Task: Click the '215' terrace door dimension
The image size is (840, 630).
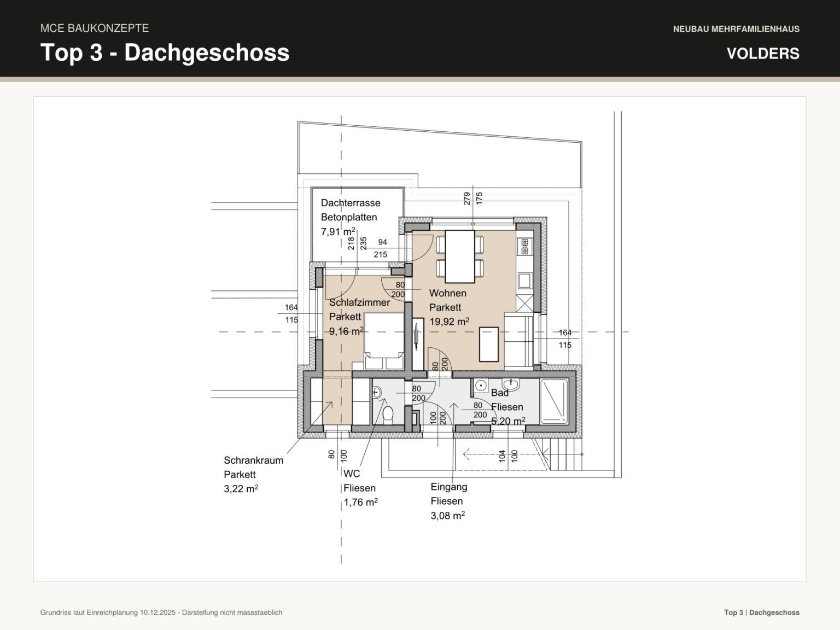Action: (381, 254)
